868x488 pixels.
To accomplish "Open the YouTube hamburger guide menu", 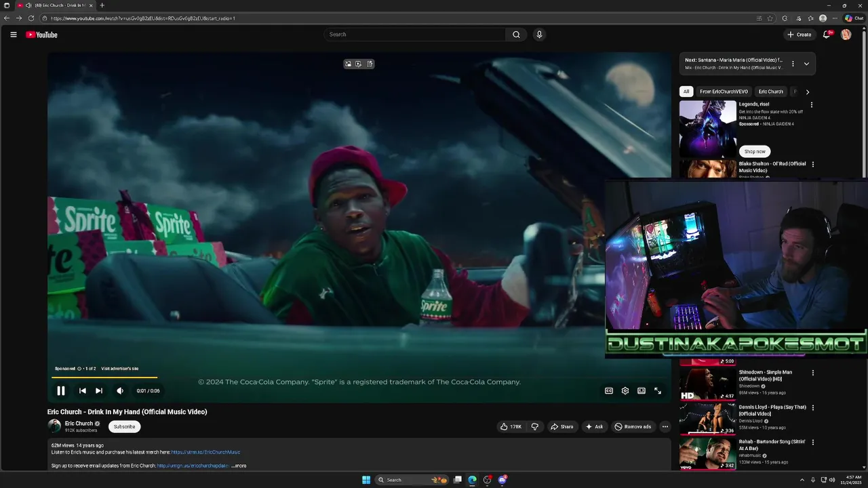I will point(14,35).
